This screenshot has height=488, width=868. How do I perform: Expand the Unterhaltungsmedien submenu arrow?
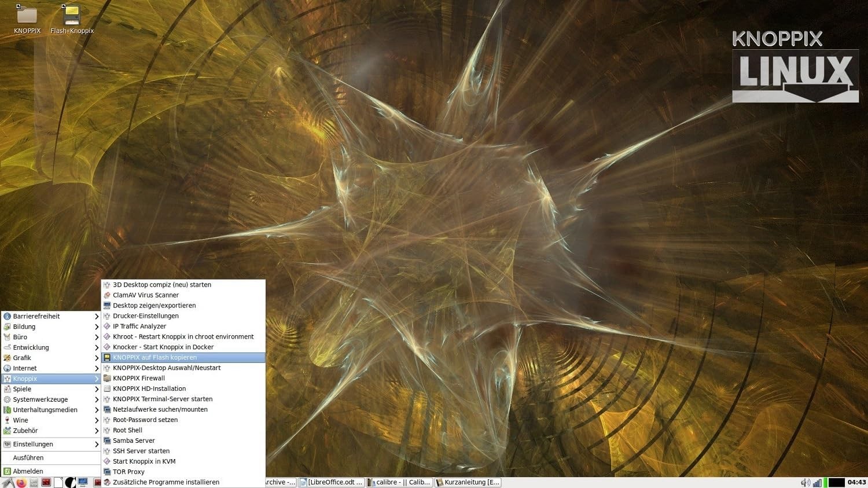(x=97, y=410)
